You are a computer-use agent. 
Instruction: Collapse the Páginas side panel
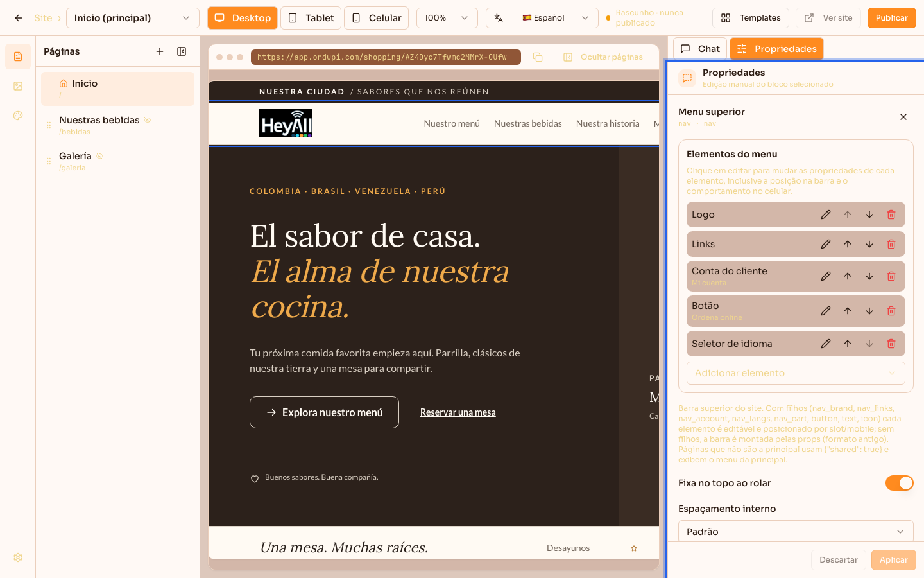coord(182,51)
